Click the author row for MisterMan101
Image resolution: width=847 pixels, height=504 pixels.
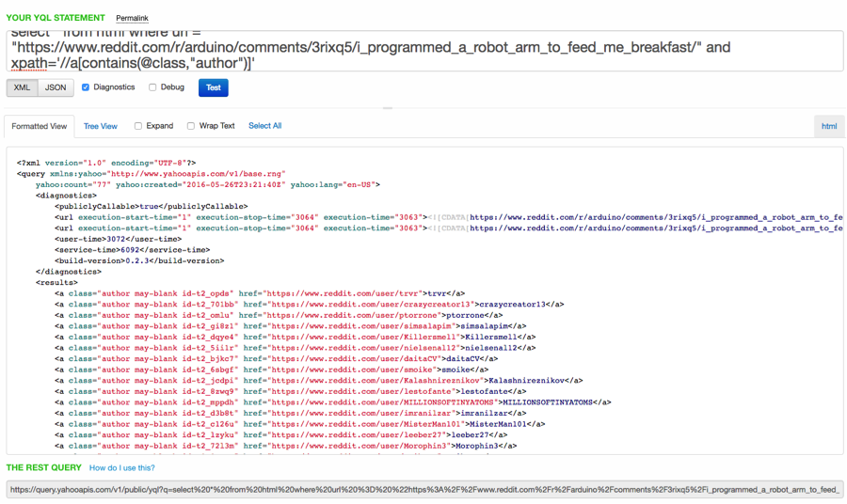(300, 424)
